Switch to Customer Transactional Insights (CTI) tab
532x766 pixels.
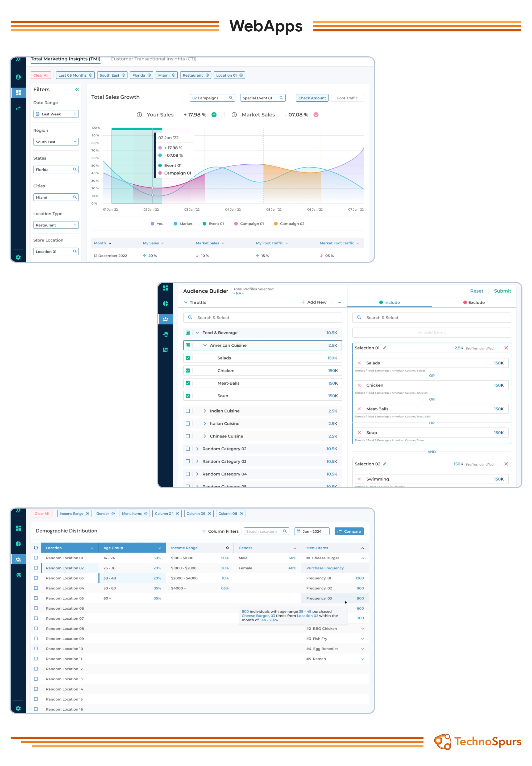coord(153,59)
